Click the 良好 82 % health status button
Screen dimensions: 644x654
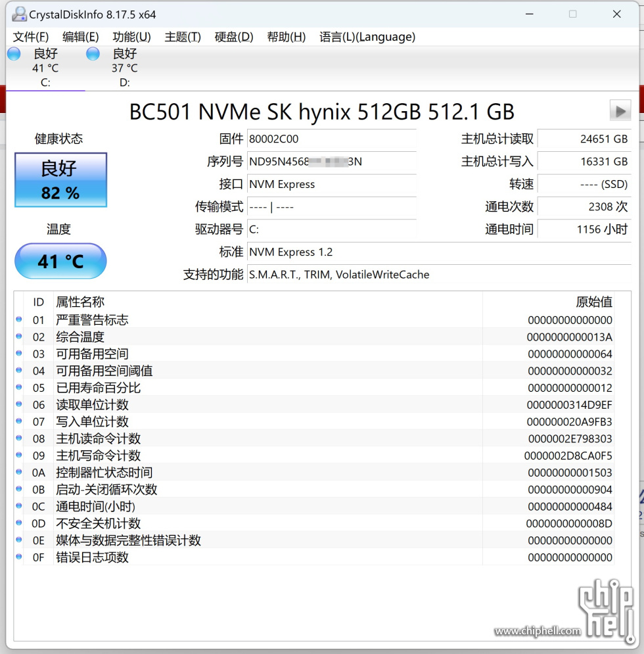pos(60,179)
